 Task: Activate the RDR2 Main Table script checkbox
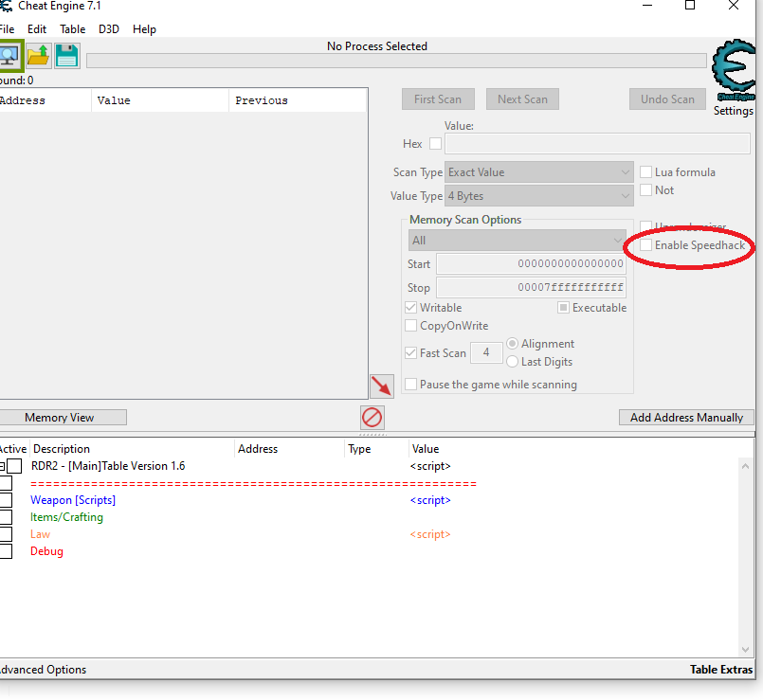(x=14, y=466)
